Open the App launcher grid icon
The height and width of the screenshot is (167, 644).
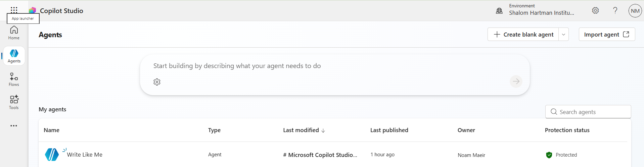(x=14, y=9)
